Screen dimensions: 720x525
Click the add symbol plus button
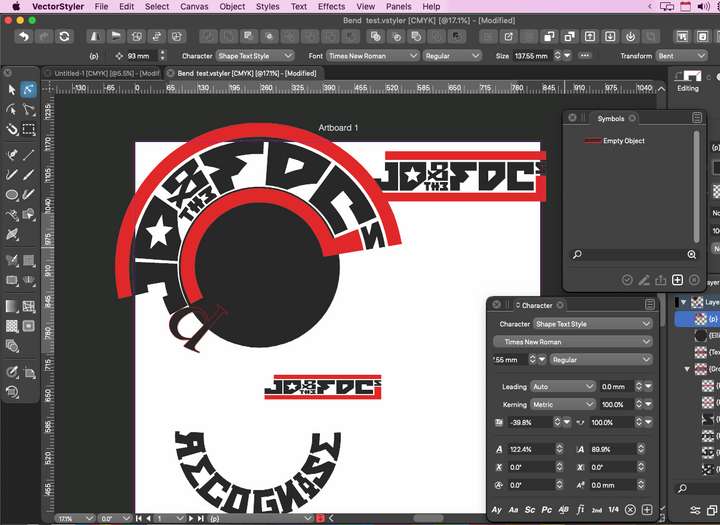[x=677, y=280]
